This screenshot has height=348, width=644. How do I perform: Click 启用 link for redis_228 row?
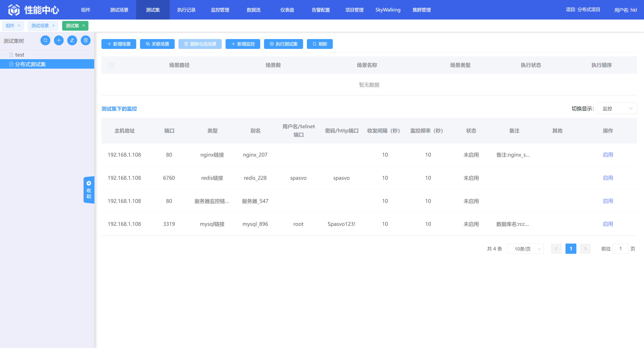(608, 178)
